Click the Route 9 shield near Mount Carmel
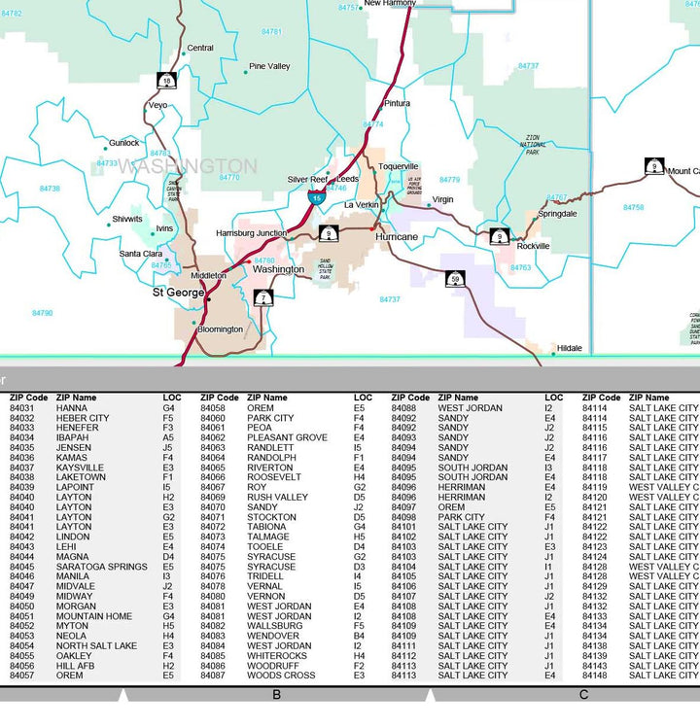The height and width of the screenshot is (728, 700). pos(654,166)
